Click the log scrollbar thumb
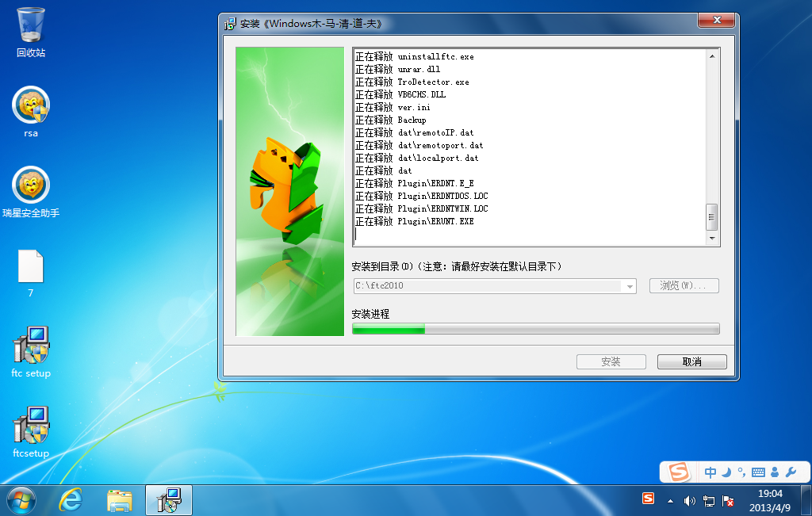 [x=712, y=217]
